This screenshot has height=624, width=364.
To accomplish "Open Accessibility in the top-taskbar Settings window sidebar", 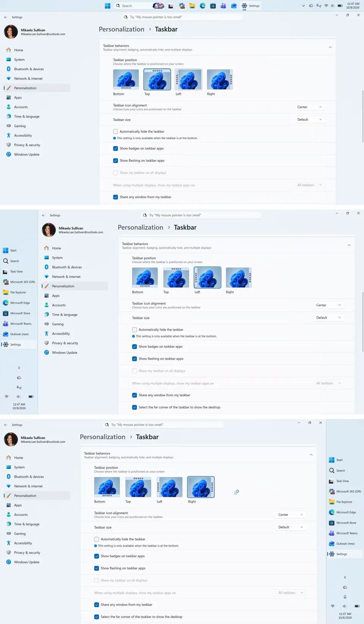I will tap(37, 136).
